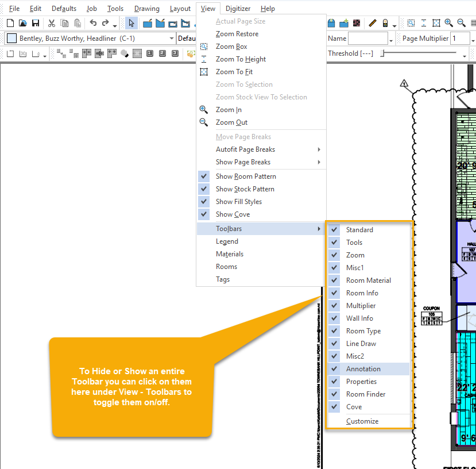Open the Digitizer menu

tap(238, 9)
